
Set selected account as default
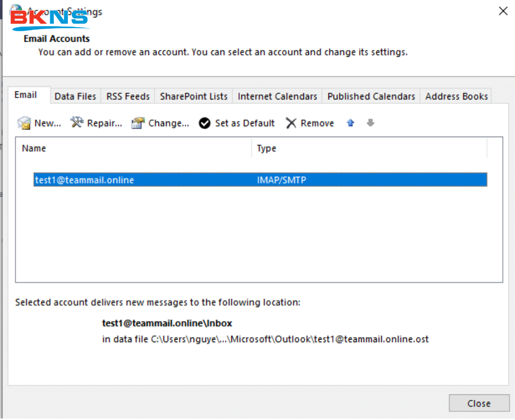237,123
